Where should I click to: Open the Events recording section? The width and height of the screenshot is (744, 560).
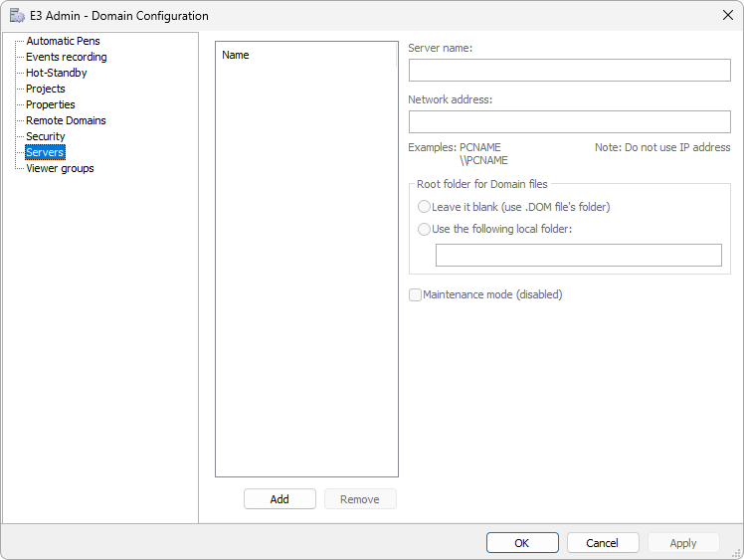[66, 57]
